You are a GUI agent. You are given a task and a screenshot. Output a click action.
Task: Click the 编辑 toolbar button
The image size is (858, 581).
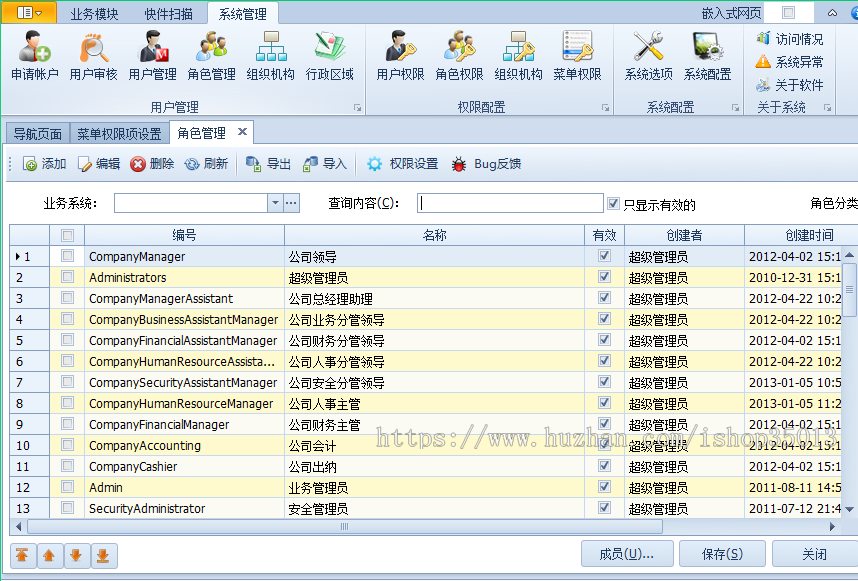pos(98,164)
